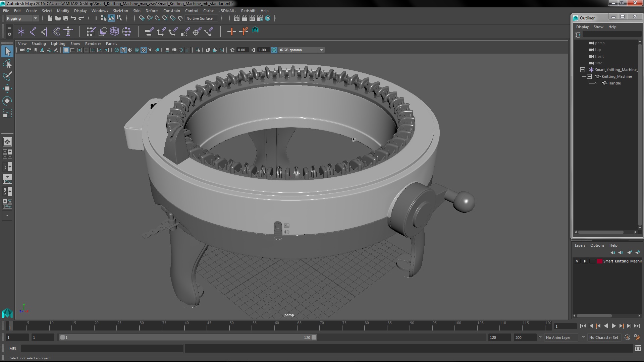Click the Undo arrow icon
644x362 pixels.
pyautogui.click(x=73, y=18)
